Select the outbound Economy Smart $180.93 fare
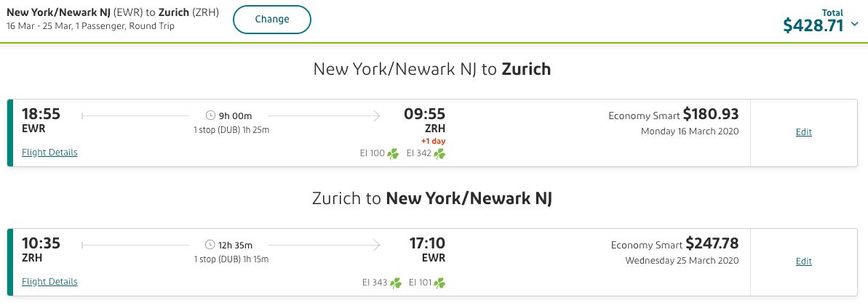 (673, 115)
